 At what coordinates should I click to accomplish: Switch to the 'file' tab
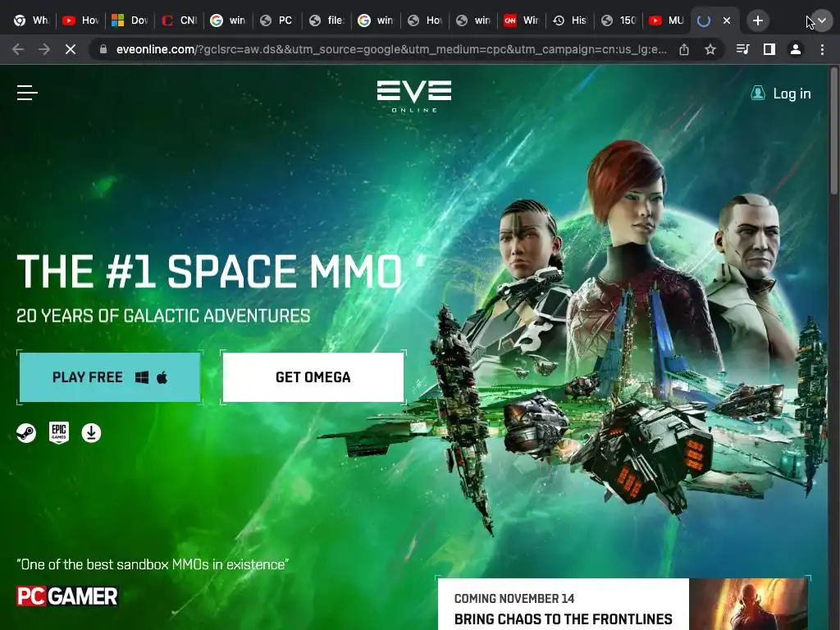coord(326,21)
